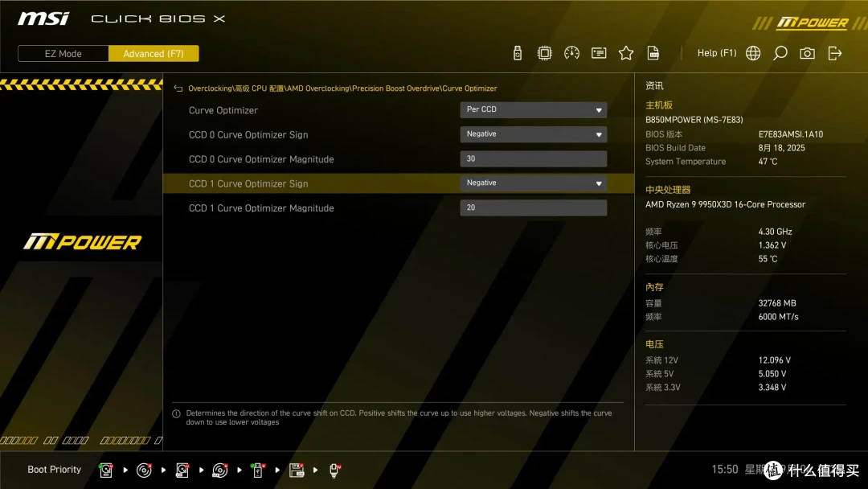Click the ID card panel icon
Viewport: 868px width, 489px height.
(599, 53)
